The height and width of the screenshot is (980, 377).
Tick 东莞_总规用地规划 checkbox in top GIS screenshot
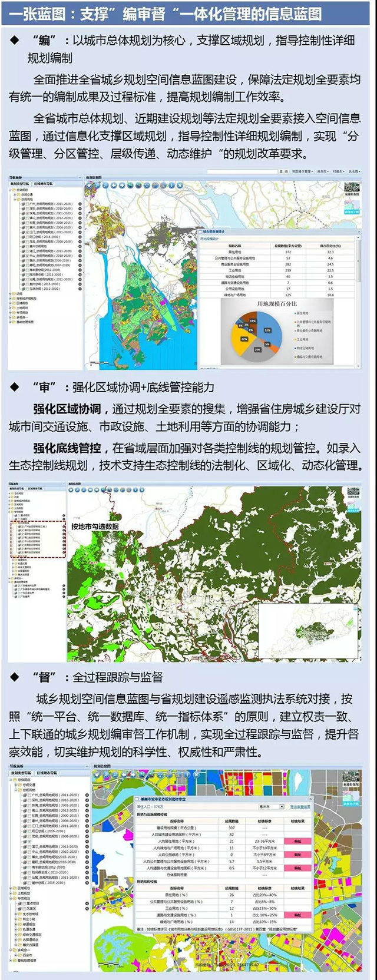(x=27, y=223)
